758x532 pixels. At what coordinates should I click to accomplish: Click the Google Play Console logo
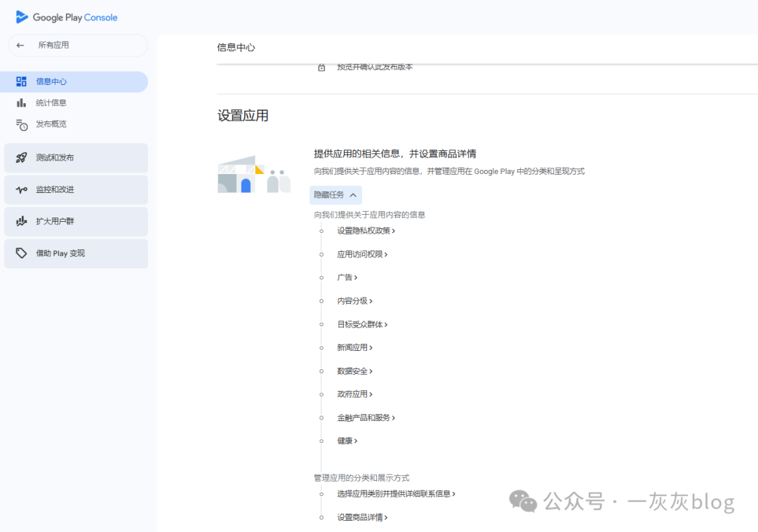click(x=67, y=17)
